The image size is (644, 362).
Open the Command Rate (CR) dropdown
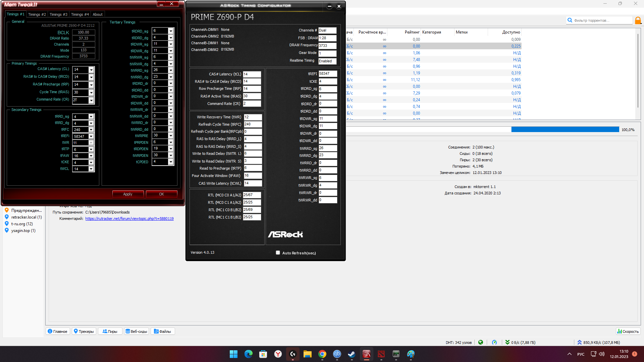tap(91, 100)
